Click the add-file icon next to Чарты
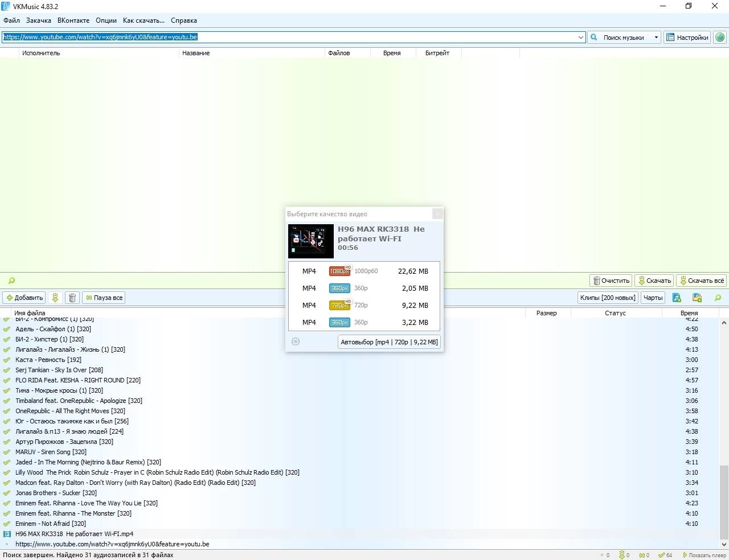 [677, 298]
